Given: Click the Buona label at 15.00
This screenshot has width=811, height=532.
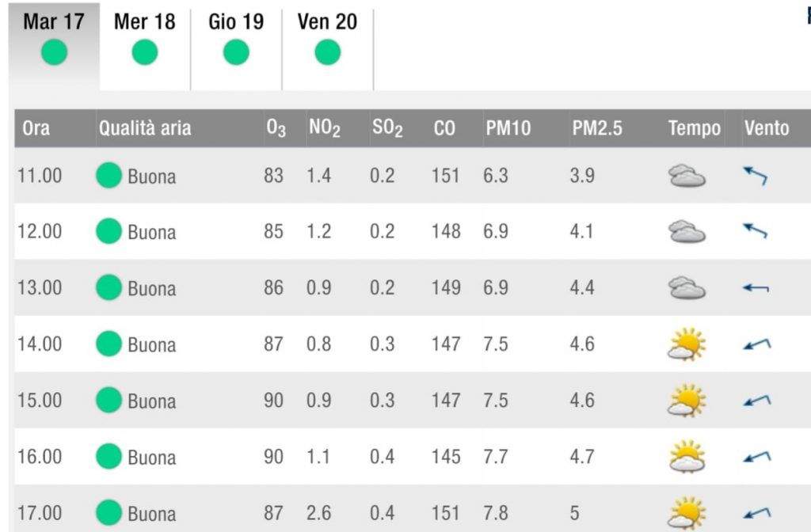Looking at the screenshot, I should [x=152, y=401].
